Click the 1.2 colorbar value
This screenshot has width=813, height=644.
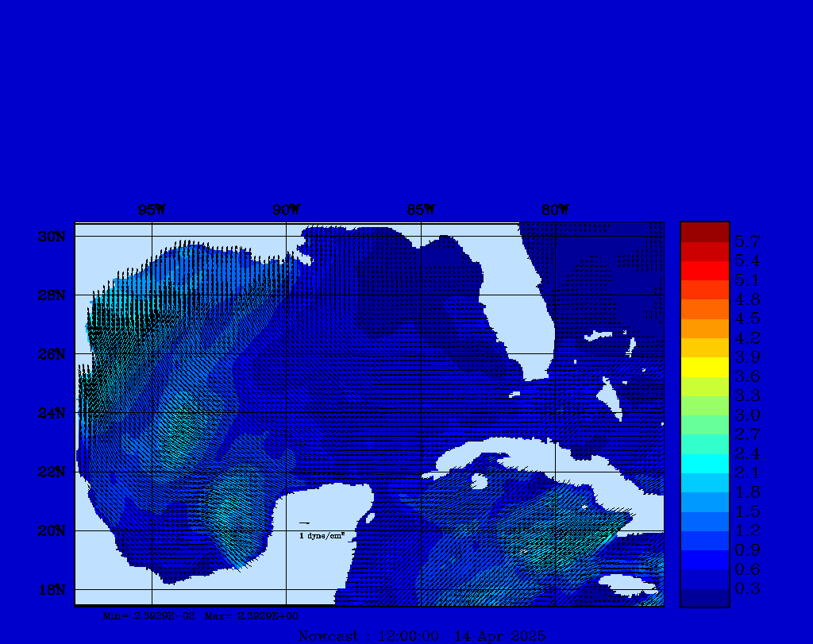click(747, 530)
